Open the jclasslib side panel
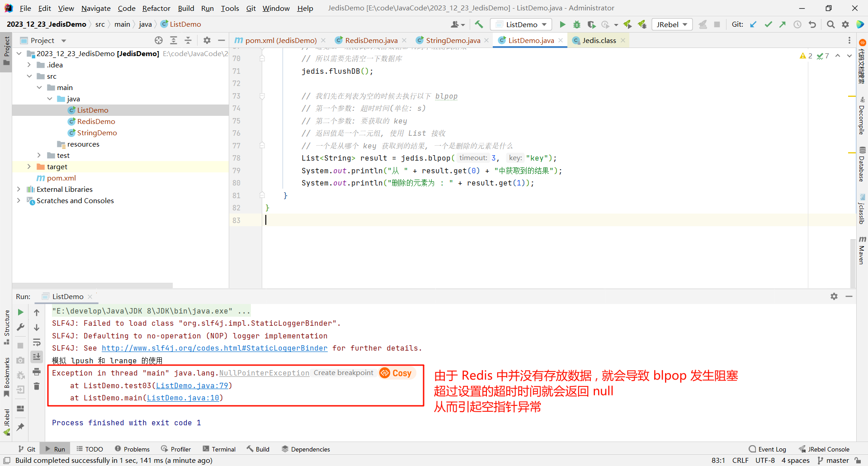 [862, 209]
